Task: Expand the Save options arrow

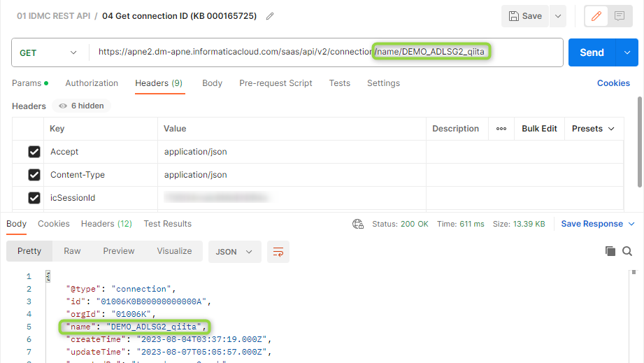Action: coord(558,16)
